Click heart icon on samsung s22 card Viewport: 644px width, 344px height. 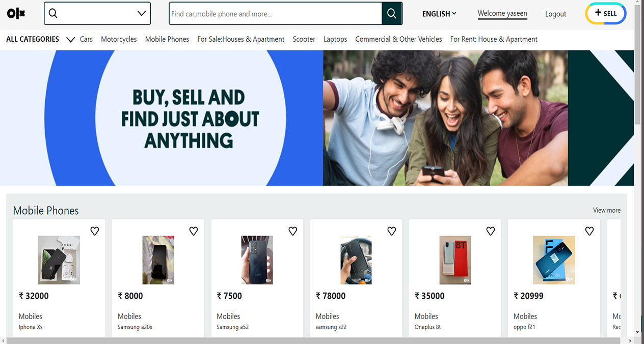point(391,231)
